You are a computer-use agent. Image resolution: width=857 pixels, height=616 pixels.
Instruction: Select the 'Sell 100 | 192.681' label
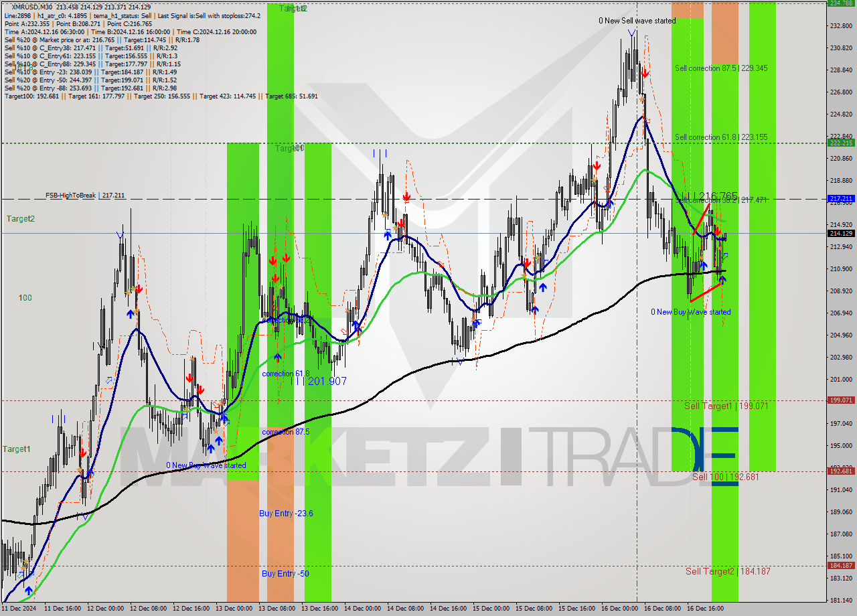click(x=725, y=477)
